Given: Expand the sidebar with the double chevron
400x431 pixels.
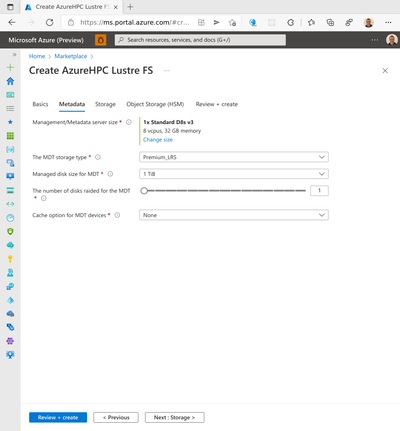Looking at the screenshot, I should coord(14,54).
